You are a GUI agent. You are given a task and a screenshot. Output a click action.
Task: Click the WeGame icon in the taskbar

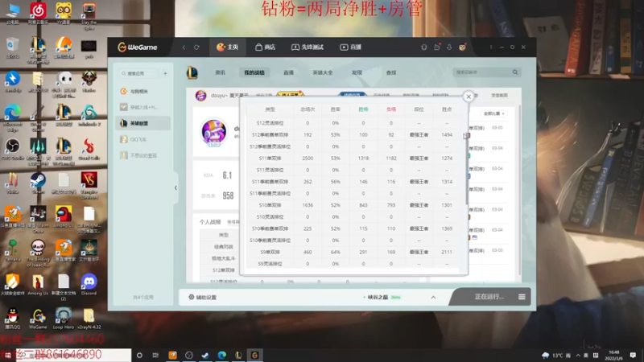(x=254, y=355)
